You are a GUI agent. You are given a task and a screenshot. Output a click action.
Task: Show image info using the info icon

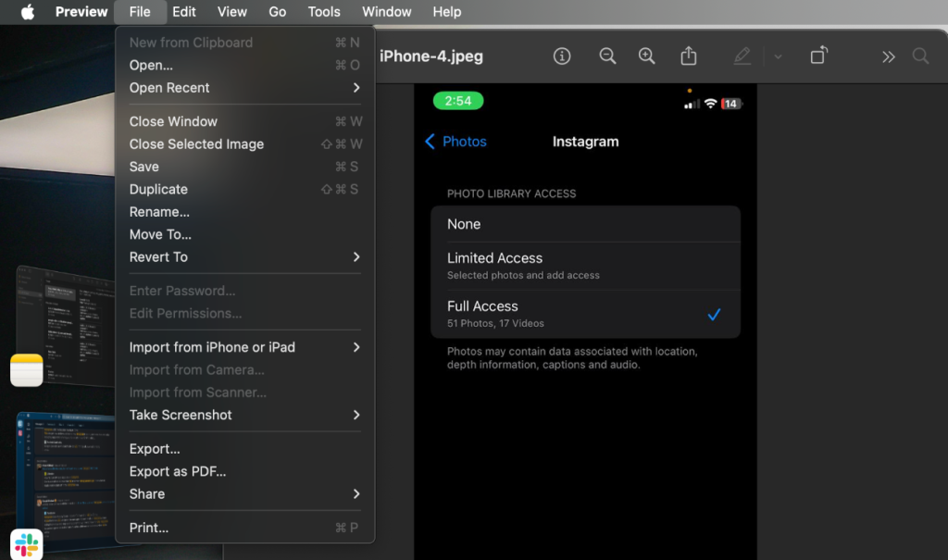click(562, 56)
